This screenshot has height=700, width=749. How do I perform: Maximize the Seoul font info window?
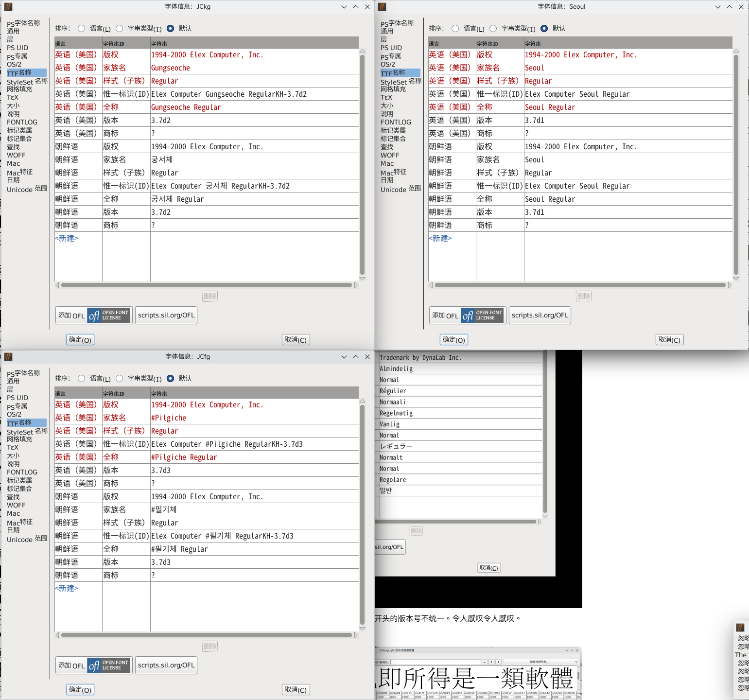point(730,7)
